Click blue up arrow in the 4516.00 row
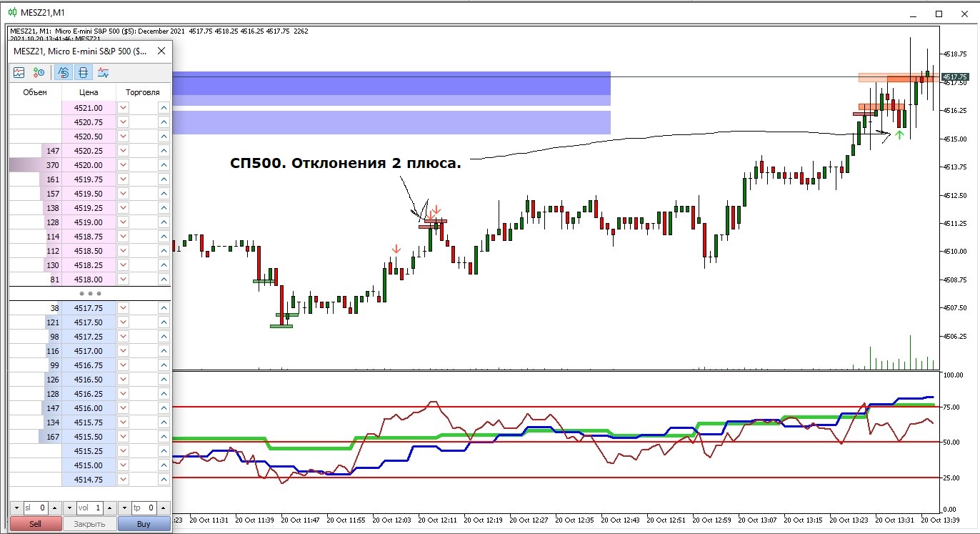The height and width of the screenshot is (534, 980). [x=164, y=408]
